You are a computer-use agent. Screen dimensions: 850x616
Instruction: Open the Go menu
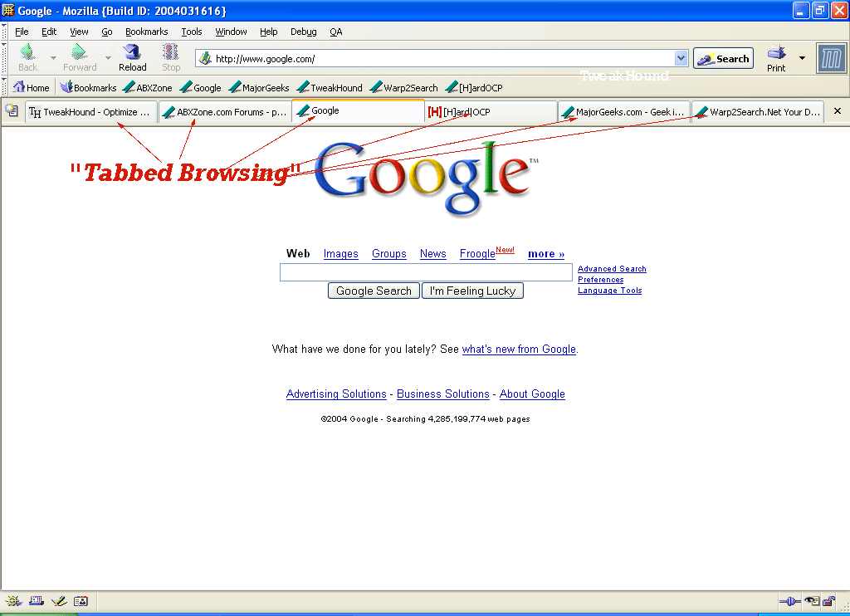(x=107, y=32)
